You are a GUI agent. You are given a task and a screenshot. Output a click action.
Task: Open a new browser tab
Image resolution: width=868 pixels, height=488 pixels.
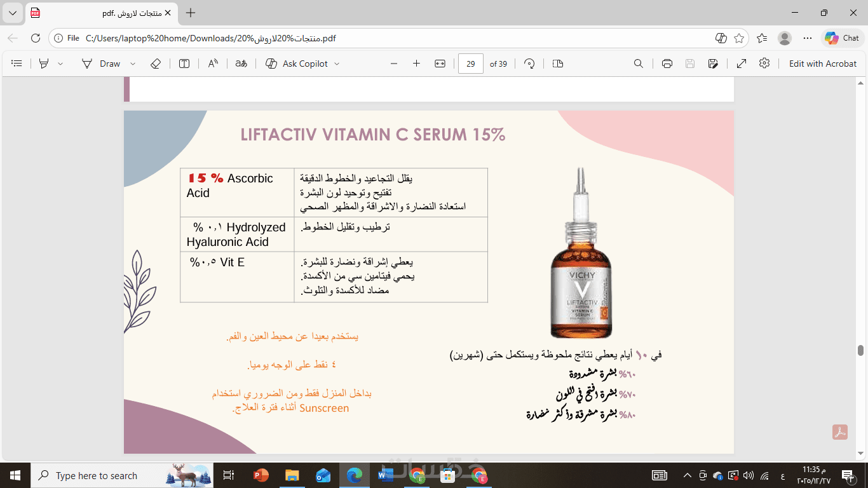[x=191, y=13]
